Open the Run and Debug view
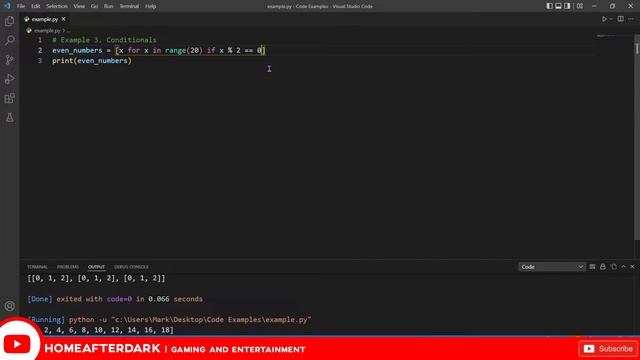 click(x=9, y=79)
